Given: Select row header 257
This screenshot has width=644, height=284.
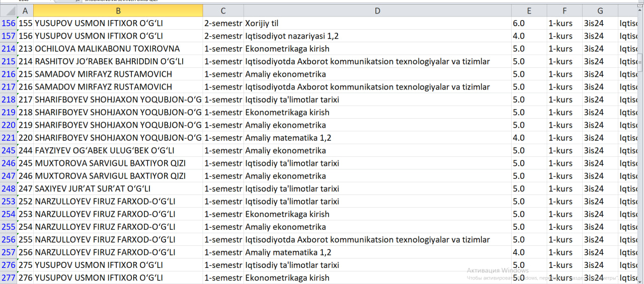Looking at the screenshot, I should [x=9, y=252].
